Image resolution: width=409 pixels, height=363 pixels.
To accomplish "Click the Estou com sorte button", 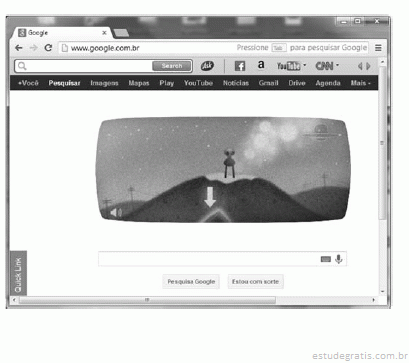I will 255,282.
